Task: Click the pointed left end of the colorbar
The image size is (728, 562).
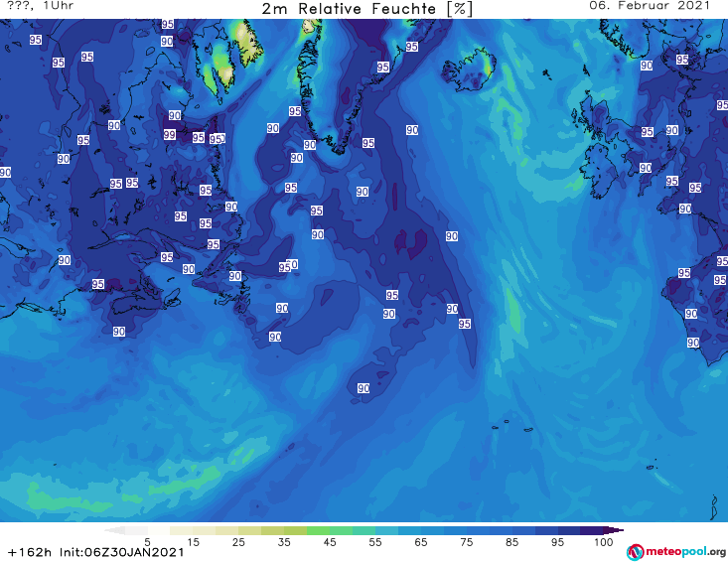Action: point(114,530)
